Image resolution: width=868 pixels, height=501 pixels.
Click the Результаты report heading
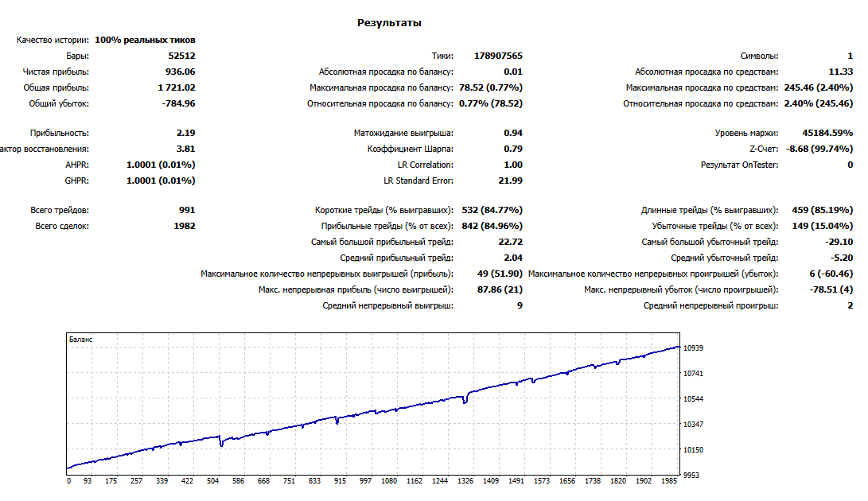(x=389, y=24)
